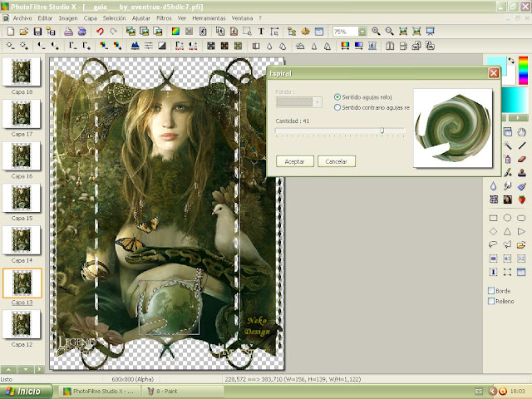The image size is (532, 399).
Task: Pick a color from the rainbow spectrum strip
Action: 523,71
